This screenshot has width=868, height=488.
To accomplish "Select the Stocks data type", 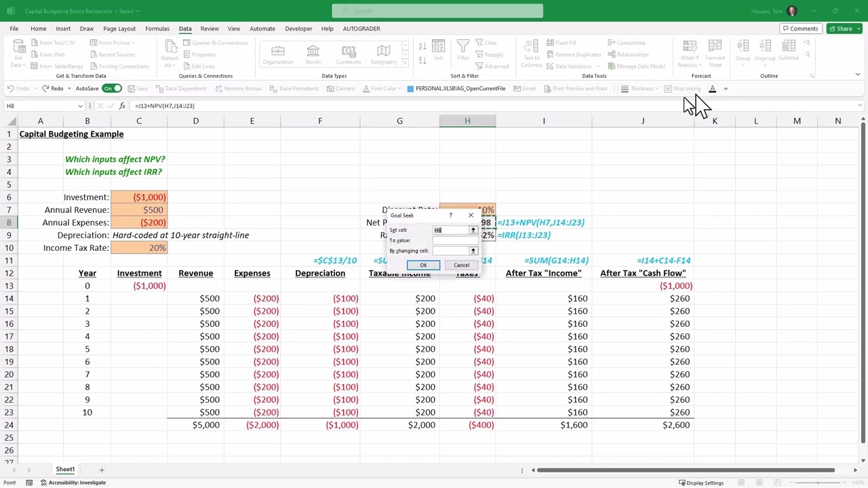I will (313, 55).
